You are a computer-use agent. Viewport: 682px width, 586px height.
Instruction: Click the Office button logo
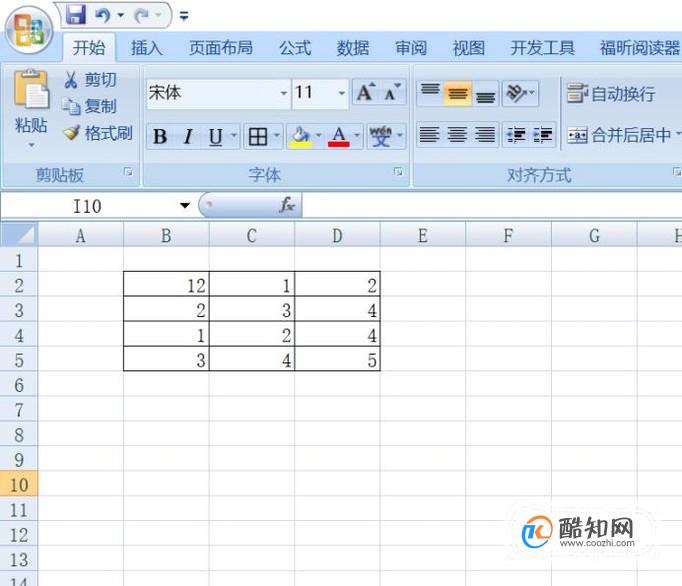pyautogui.click(x=29, y=32)
